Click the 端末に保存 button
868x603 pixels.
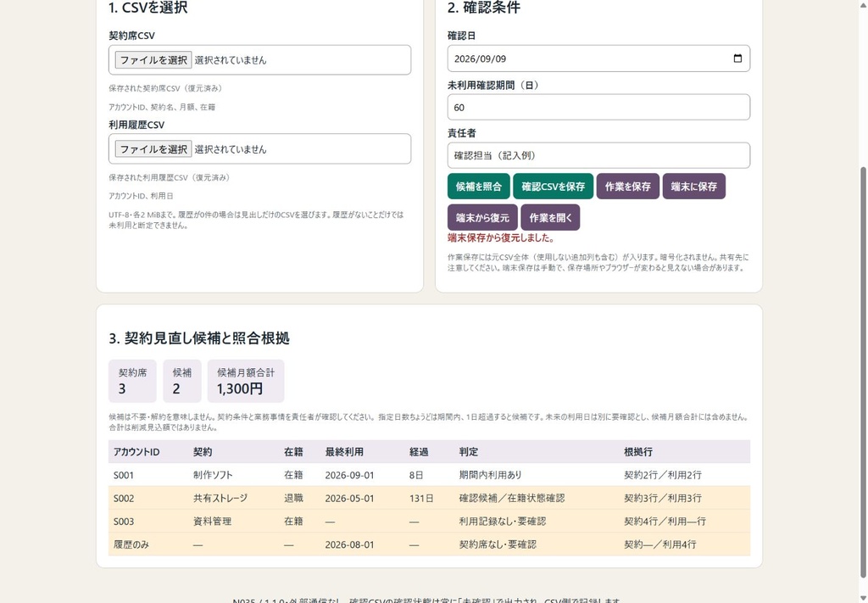(693, 187)
